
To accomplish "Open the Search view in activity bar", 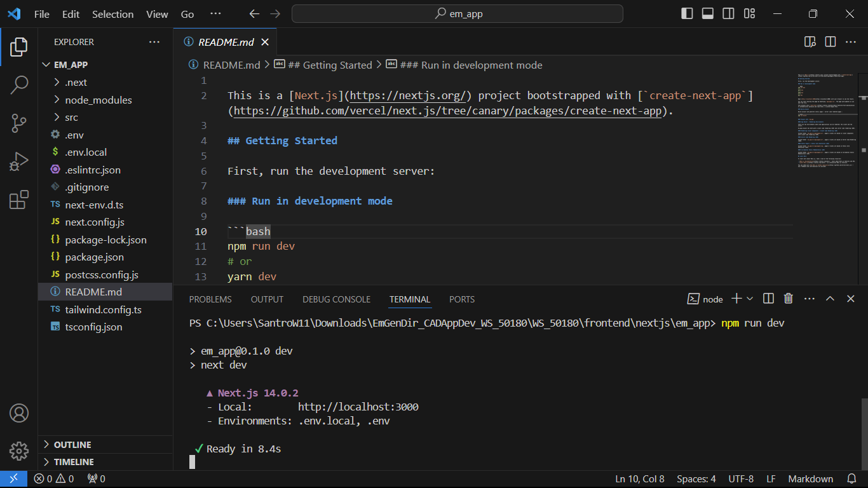I will pyautogui.click(x=19, y=85).
